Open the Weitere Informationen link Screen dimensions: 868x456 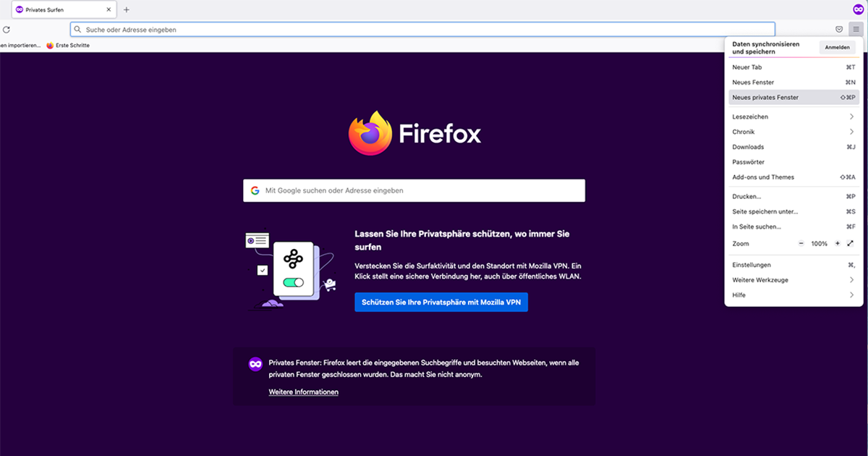(x=303, y=392)
